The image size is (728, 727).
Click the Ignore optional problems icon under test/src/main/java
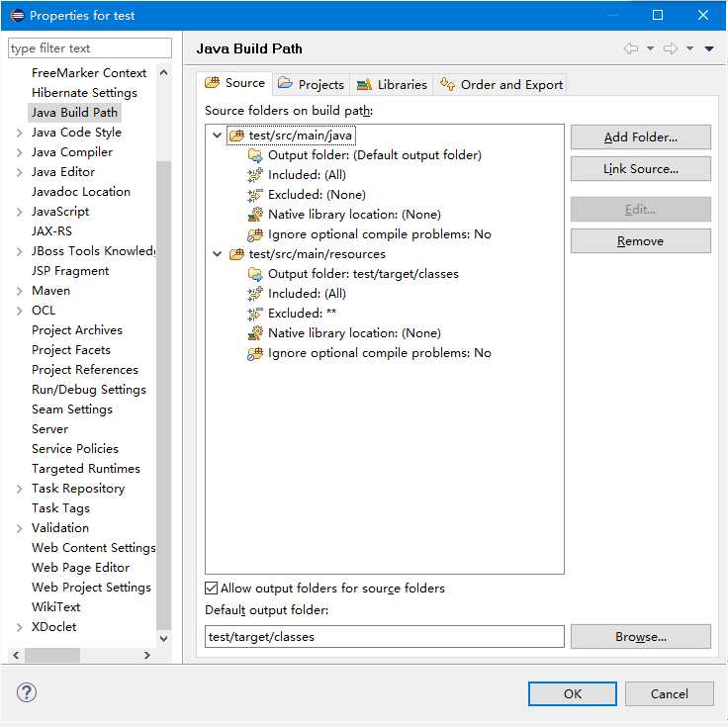pos(255,234)
